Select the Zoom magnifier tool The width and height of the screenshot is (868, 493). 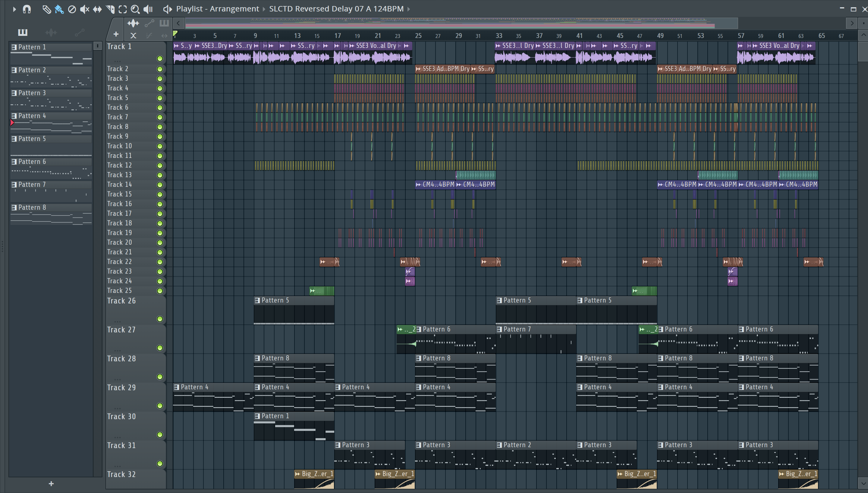click(135, 9)
